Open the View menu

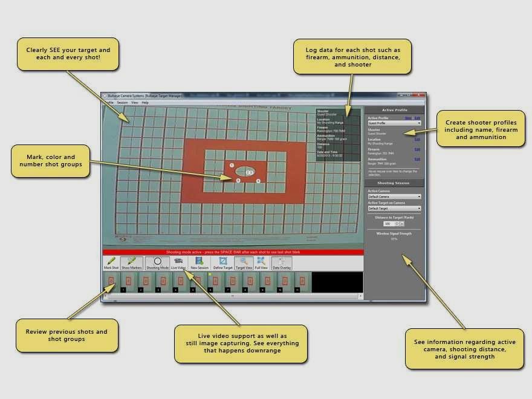click(135, 102)
